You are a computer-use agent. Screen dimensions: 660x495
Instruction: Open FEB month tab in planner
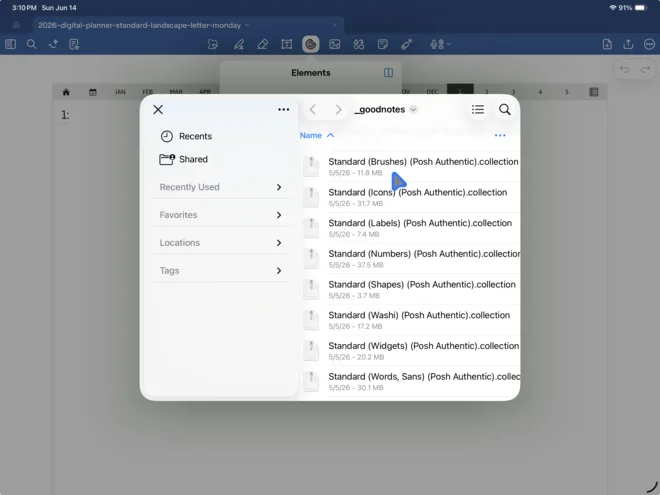pos(147,92)
